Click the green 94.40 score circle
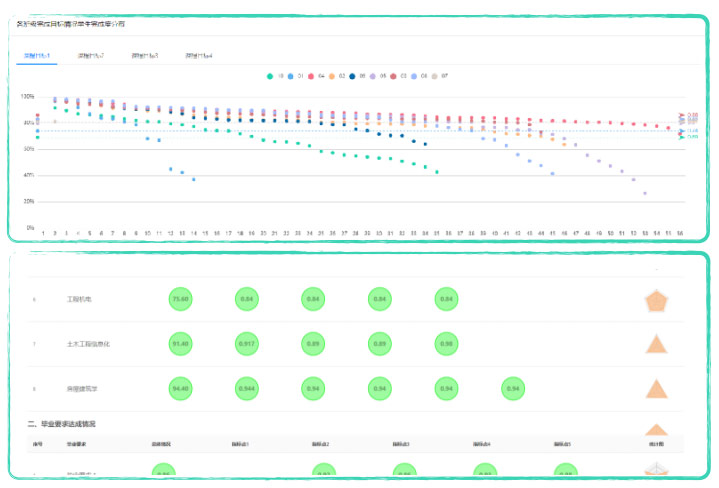The height and width of the screenshot is (488, 719). (x=181, y=389)
